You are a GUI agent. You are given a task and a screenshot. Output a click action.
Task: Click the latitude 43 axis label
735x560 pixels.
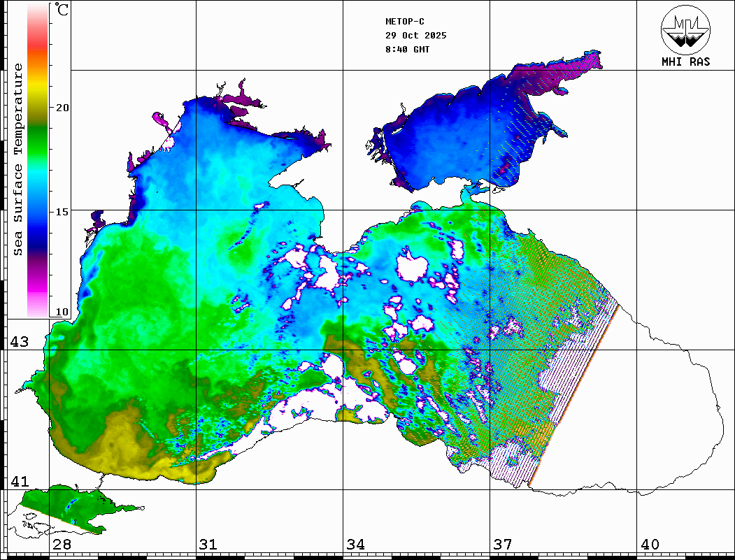coord(19,342)
